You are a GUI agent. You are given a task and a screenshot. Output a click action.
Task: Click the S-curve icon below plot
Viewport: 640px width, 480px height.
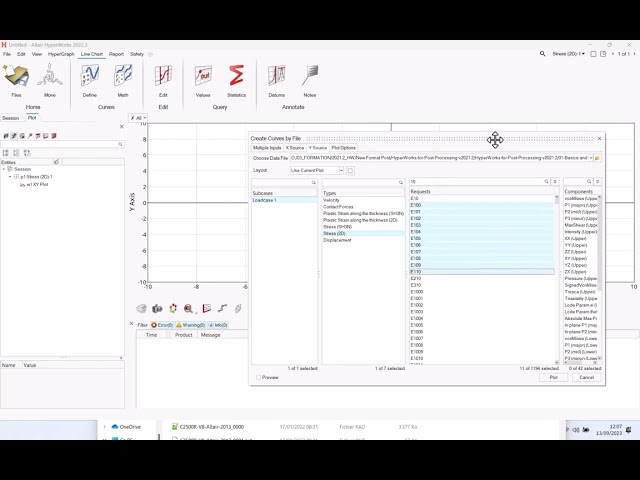222,309
